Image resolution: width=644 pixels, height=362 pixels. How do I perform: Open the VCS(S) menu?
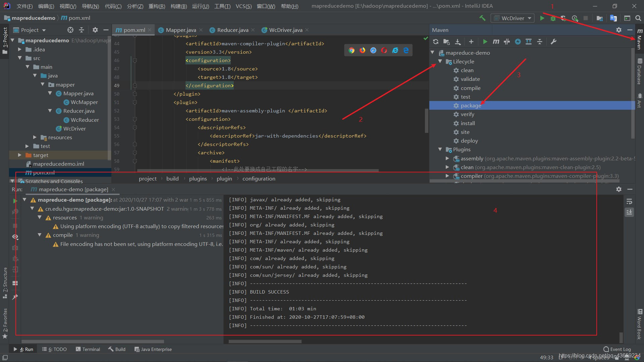[x=244, y=6]
